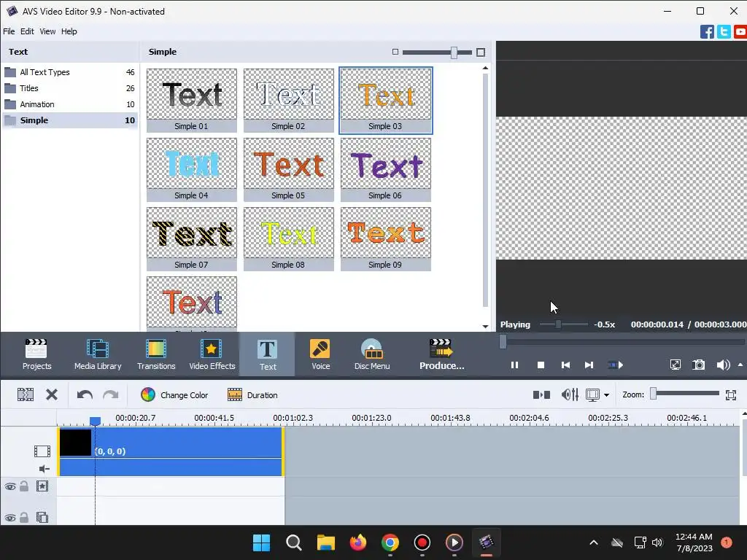Open the Help menu
Screen dimensions: 747x560
[69, 31]
